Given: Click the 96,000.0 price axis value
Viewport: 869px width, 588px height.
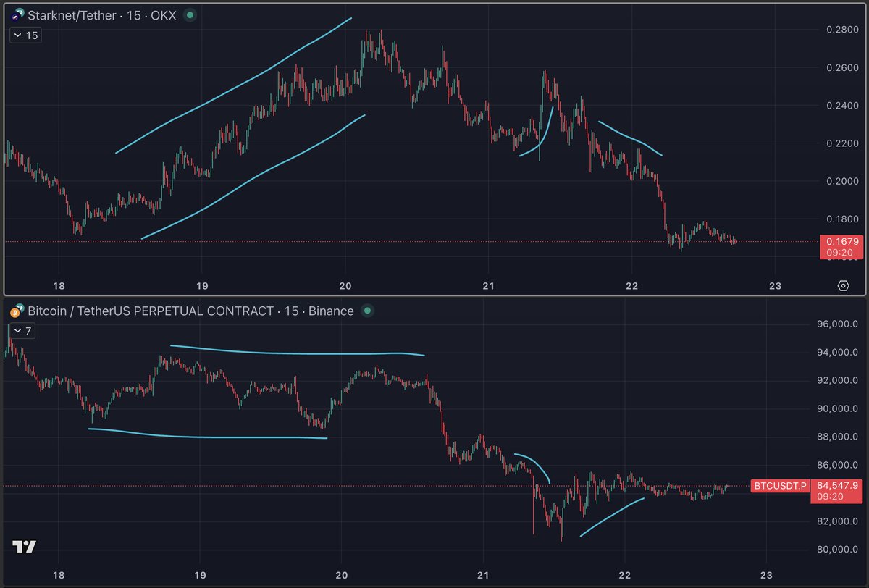Looking at the screenshot, I should (836, 324).
